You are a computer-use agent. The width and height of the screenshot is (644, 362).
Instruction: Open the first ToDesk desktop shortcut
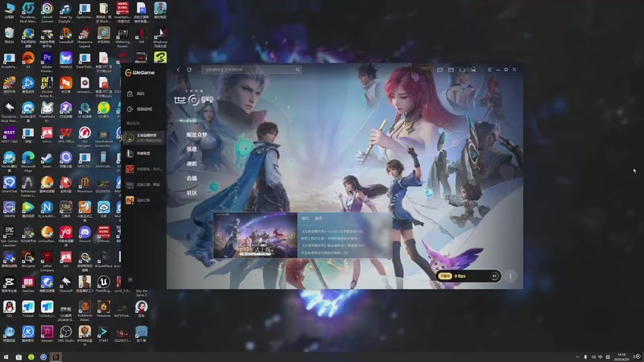[x=28, y=309]
